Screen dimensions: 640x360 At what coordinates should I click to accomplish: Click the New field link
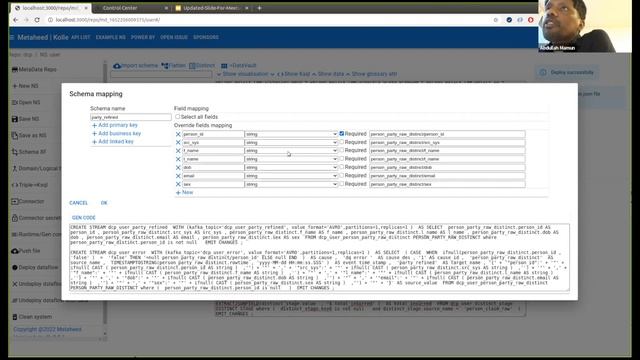coord(184,192)
